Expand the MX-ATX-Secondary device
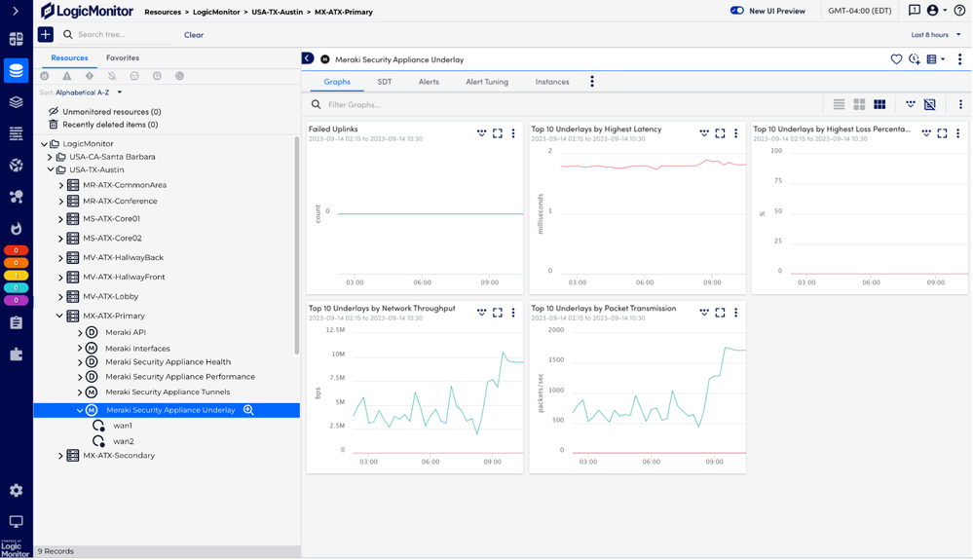Viewport: 973px width, 560px height. [x=60, y=456]
